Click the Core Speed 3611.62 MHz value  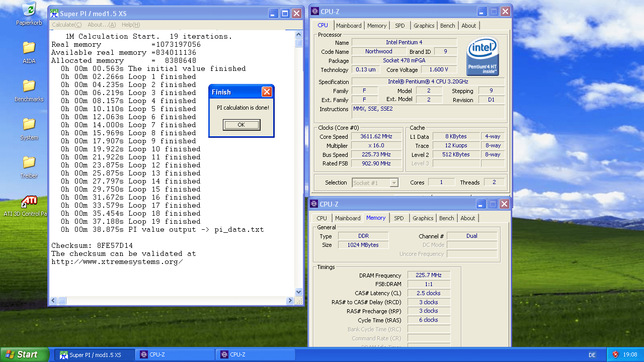376,137
